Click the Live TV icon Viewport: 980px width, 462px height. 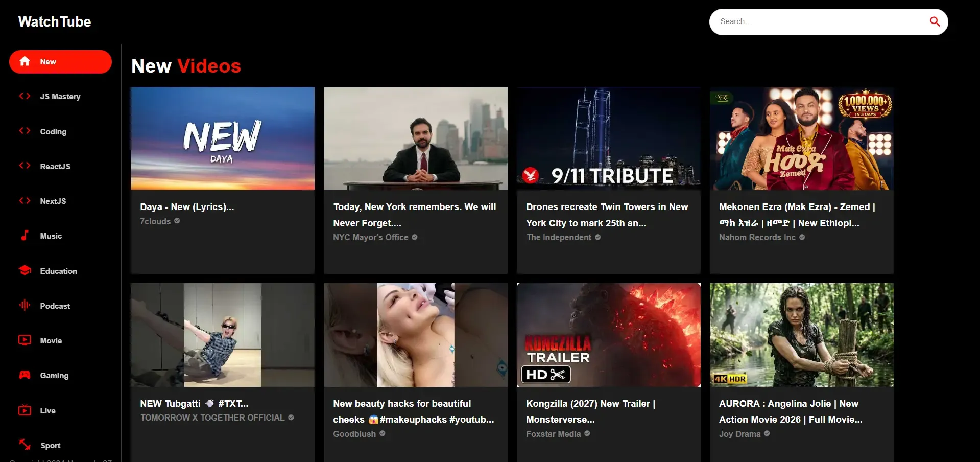tap(25, 410)
